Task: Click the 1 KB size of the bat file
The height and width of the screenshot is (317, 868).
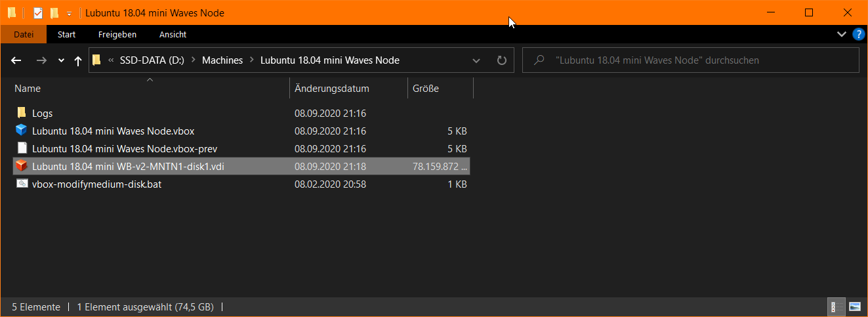Action: (457, 184)
